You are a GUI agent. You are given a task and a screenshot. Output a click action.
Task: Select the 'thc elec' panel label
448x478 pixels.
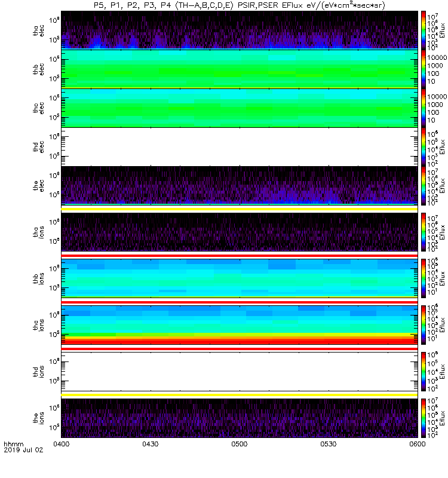pyautogui.click(x=38, y=108)
